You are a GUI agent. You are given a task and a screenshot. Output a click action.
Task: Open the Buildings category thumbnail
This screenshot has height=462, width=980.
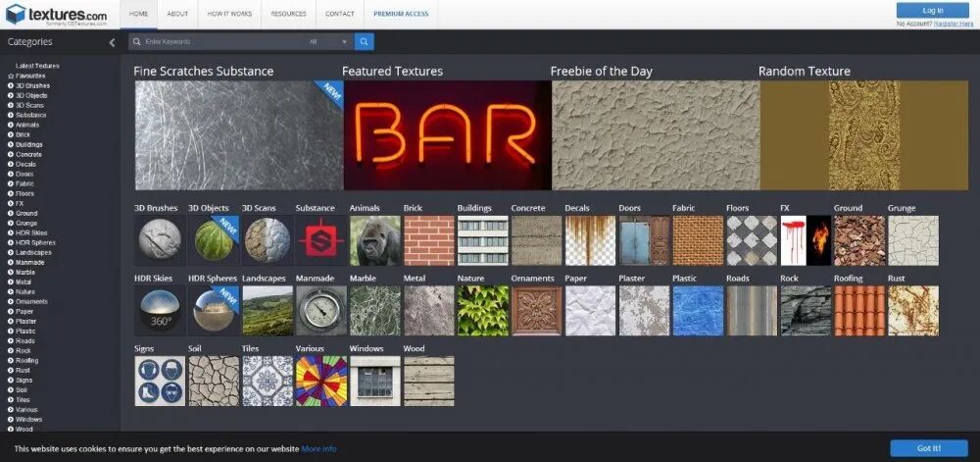[482, 240]
